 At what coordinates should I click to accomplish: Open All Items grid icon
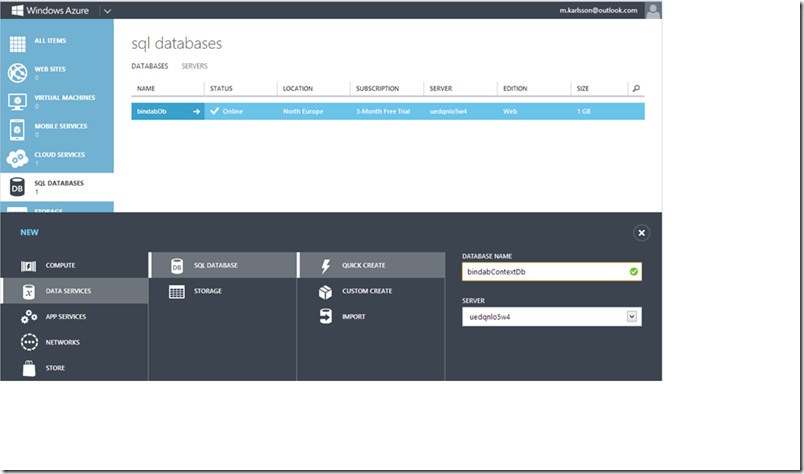pyautogui.click(x=17, y=44)
